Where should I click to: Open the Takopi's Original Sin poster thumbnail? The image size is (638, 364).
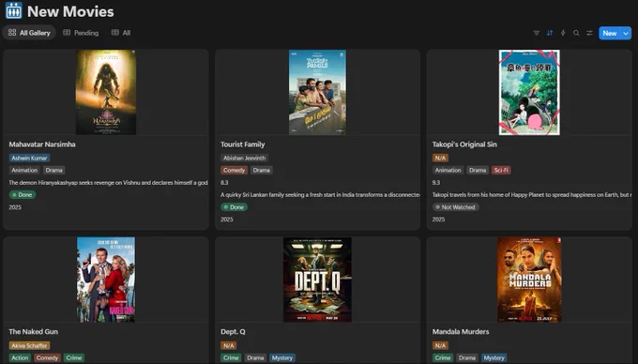[529, 92]
